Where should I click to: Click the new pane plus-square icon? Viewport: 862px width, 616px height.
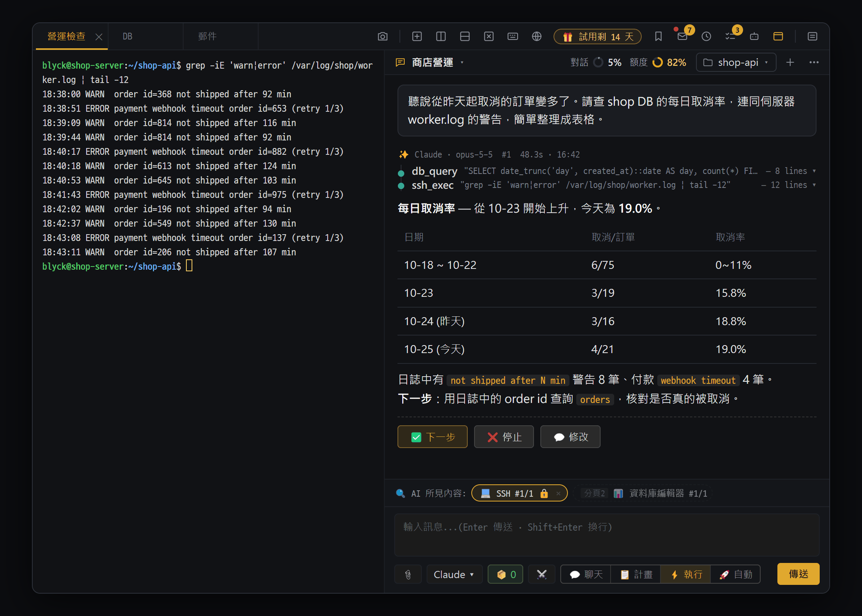click(417, 36)
